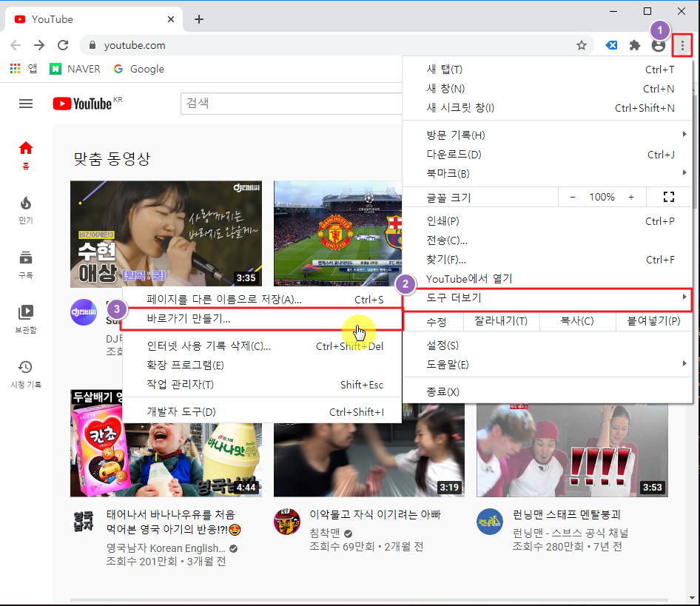Open 개발자 도구(D) from submenu
The image size is (700, 606).
[x=262, y=411]
